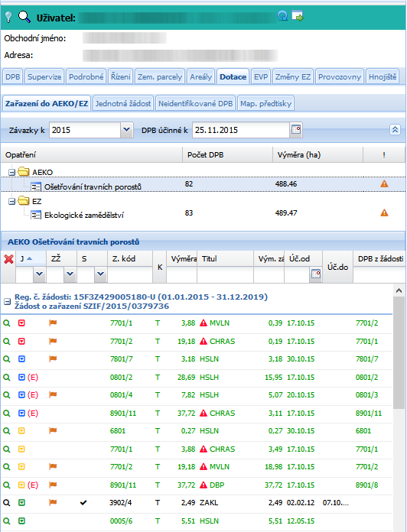
Task: Click the Z. kód column header
Action: tap(130, 259)
